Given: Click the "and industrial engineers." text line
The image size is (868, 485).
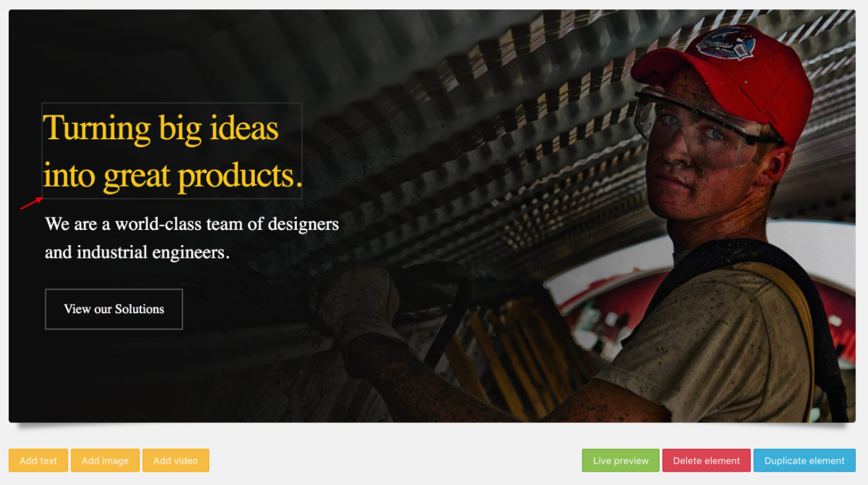Looking at the screenshot, I should click(x=137, y=252).
